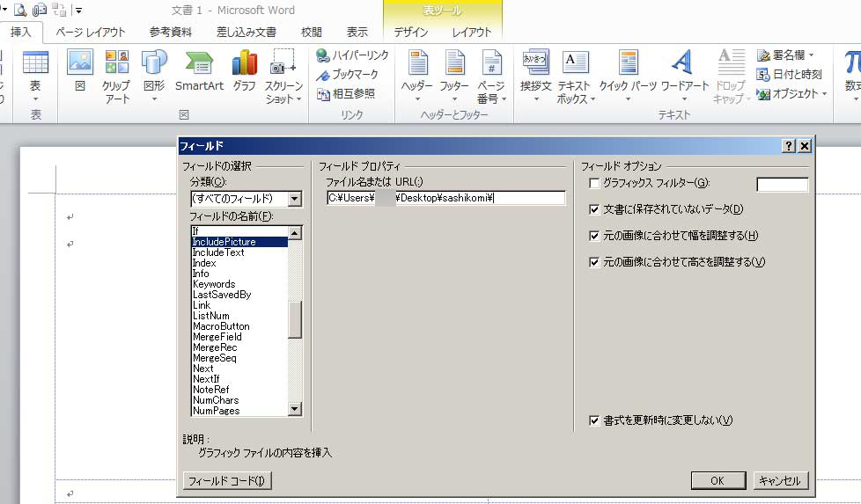
Task: Click the field names list scrollbar thumb
Action: (295, 320)
